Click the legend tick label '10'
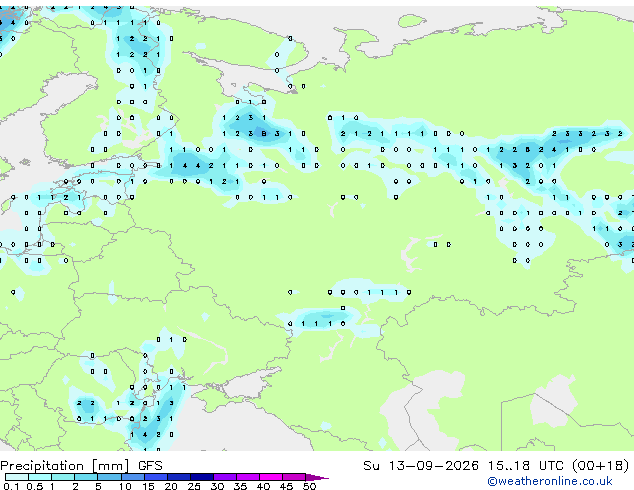The image size is (634, 490). tap(125, 486)
